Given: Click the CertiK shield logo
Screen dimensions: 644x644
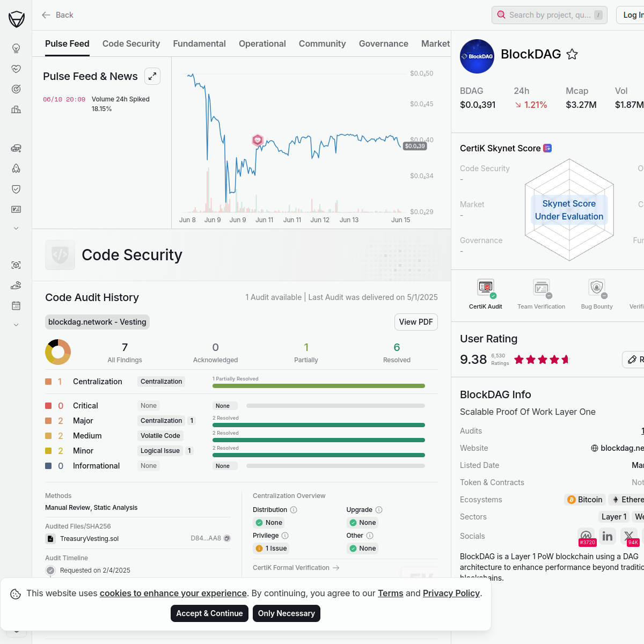Looking at the screenshot, I should tap(17, 19).
